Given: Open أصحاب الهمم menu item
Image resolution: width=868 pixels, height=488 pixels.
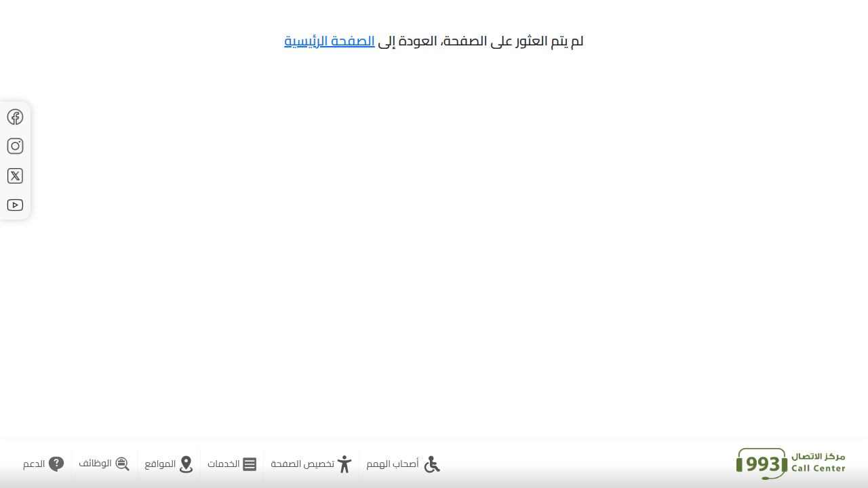Looking at the screenshot, I should tap(393, 464).
